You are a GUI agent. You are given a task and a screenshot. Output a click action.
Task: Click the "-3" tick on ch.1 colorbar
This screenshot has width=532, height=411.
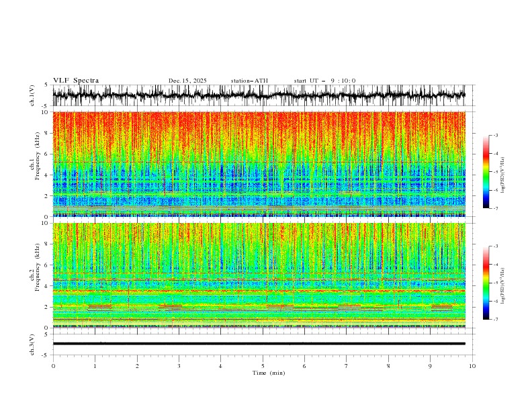tap(496, 135)
